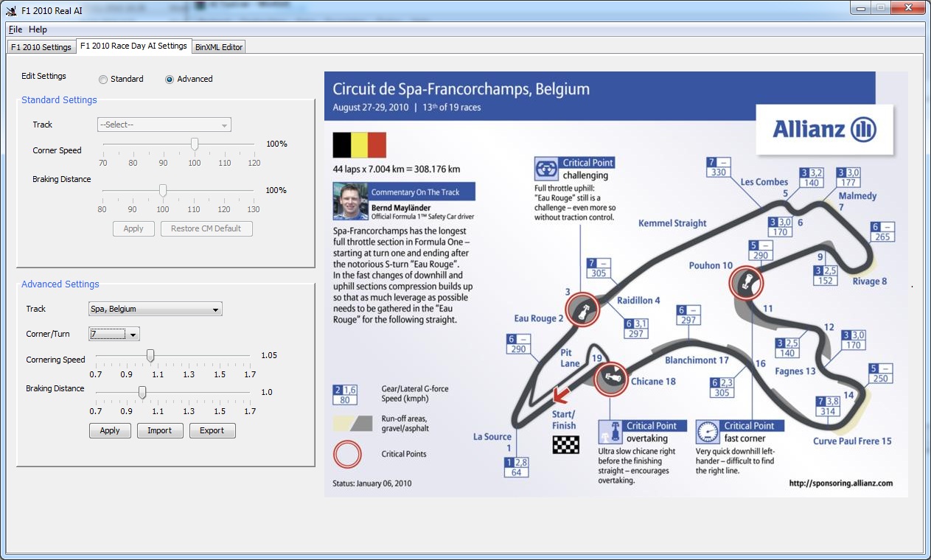Click the http://sponsoring.allianz.com text
The width and height of the screenshot is (931, 560).
(x=840, y=483)
